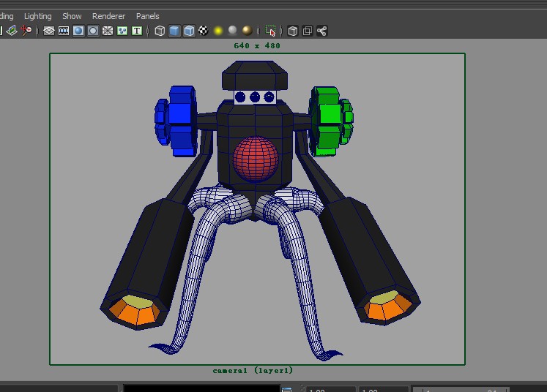This screenshot has width=547, height=392.
Task: Select the blue gear on robot
Action: pyautogui.click(x=176, y=121)
